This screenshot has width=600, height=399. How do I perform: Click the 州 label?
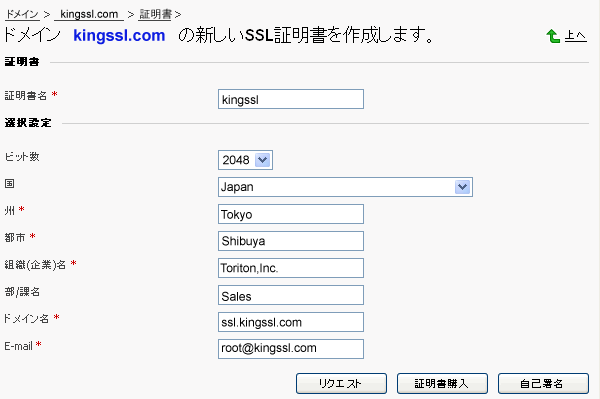click(x=10, y=210)
